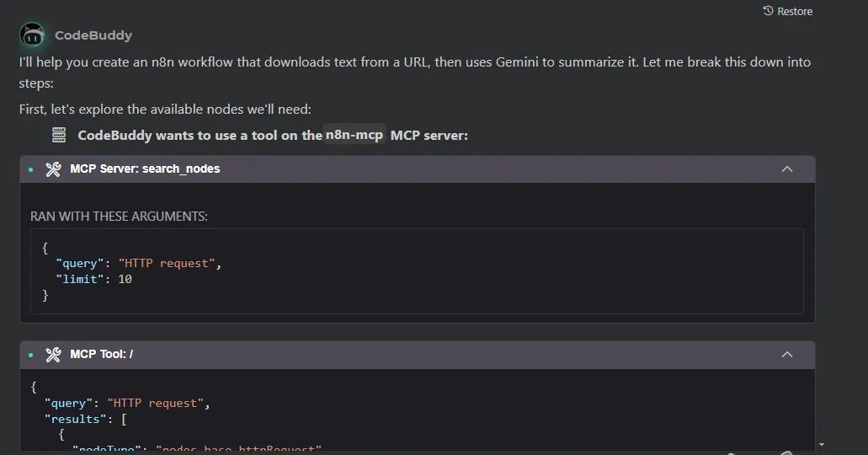Click green status dot on search_nodes panel
868x455 pixels.
click(31, 169)
